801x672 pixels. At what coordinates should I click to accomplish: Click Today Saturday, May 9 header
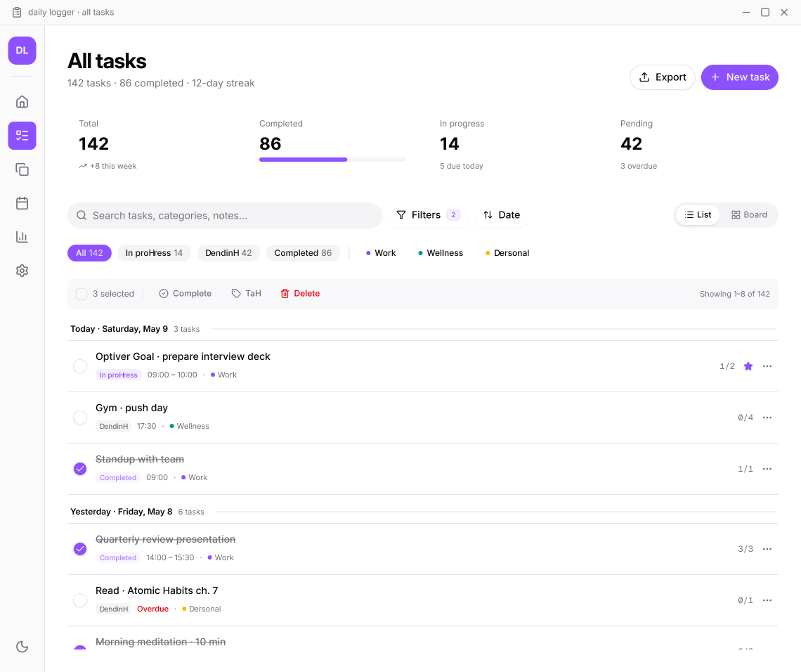119,328
